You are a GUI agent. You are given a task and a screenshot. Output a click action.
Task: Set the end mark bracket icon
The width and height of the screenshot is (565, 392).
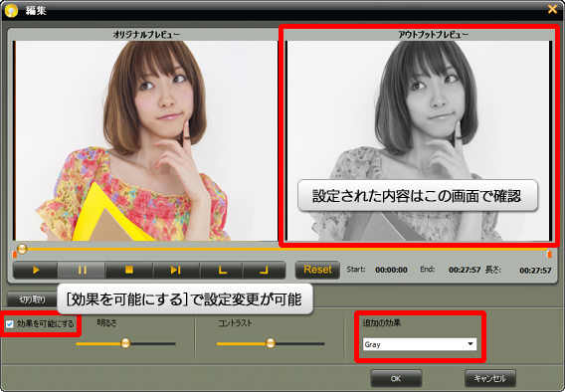265,270
